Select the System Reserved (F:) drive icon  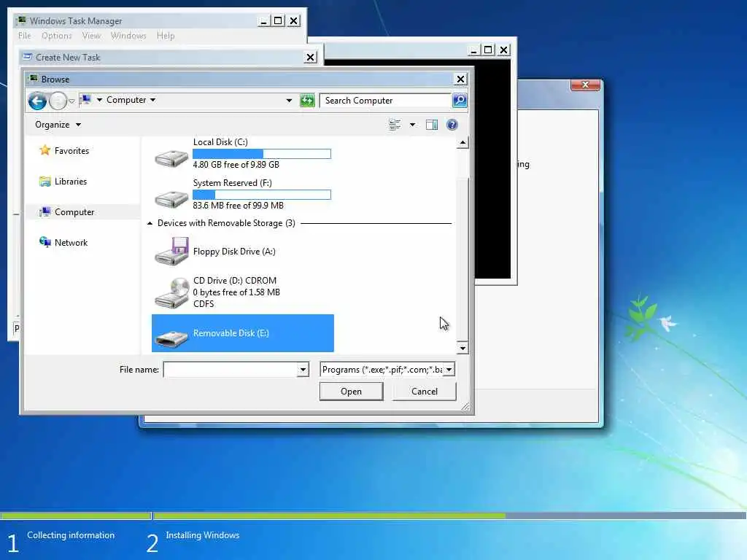pos(171,198)
